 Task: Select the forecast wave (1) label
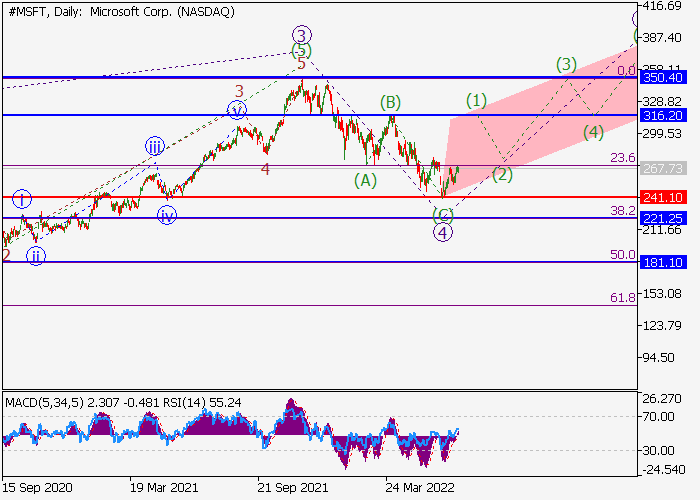tap(476, 101)
